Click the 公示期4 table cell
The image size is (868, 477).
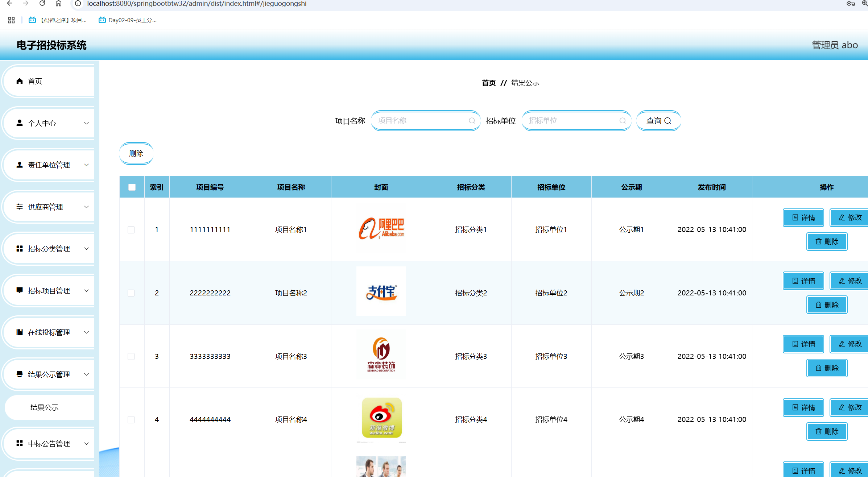632,419
